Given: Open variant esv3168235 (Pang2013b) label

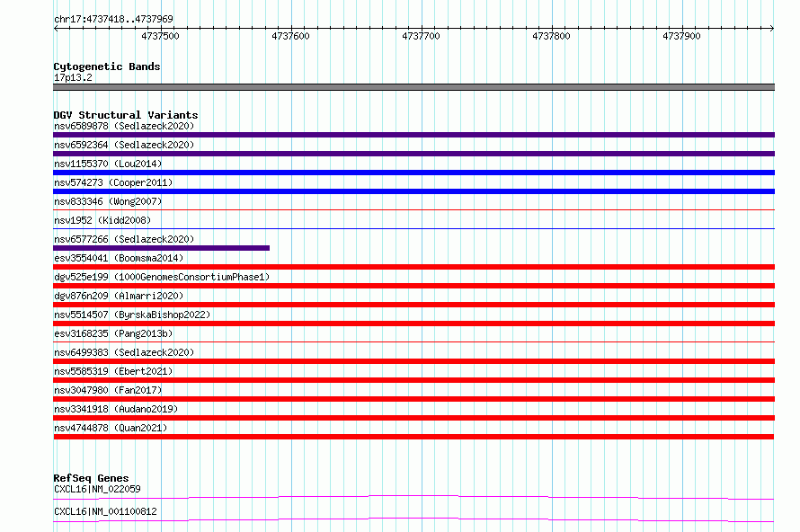Looking at the screenshot, I should [113, 333].
